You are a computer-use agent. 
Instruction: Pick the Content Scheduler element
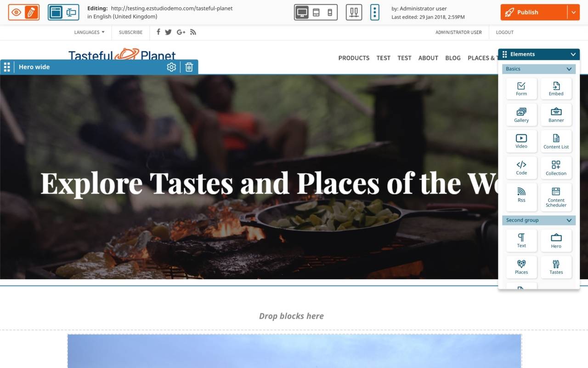coord(556,197)
